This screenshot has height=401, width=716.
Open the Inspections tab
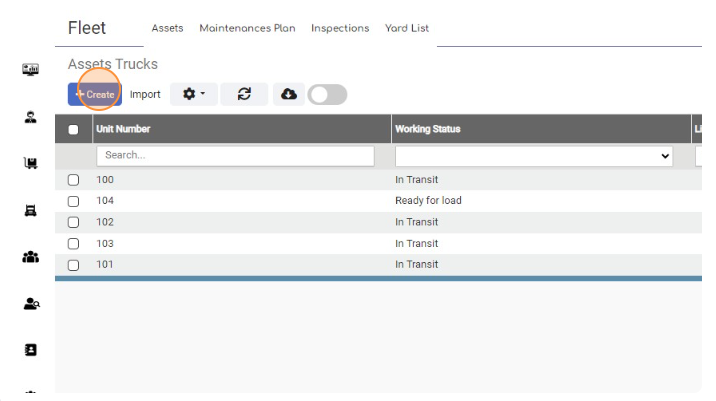(x=340, y=28)
